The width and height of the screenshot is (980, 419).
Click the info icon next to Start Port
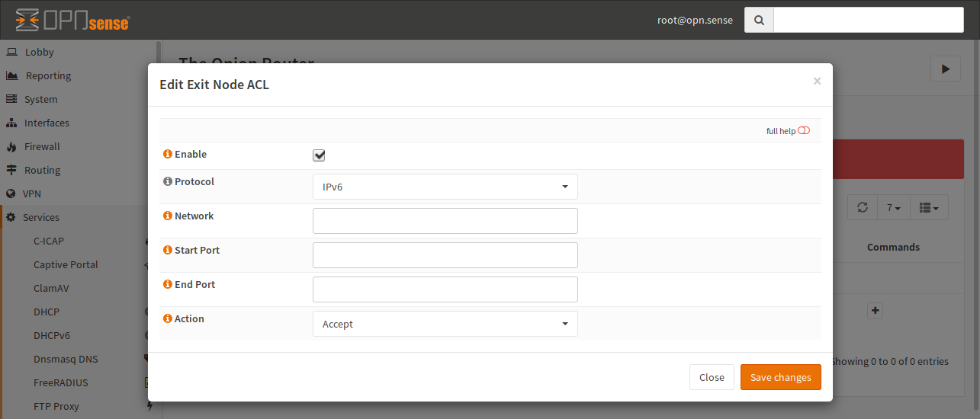point(168,251)
